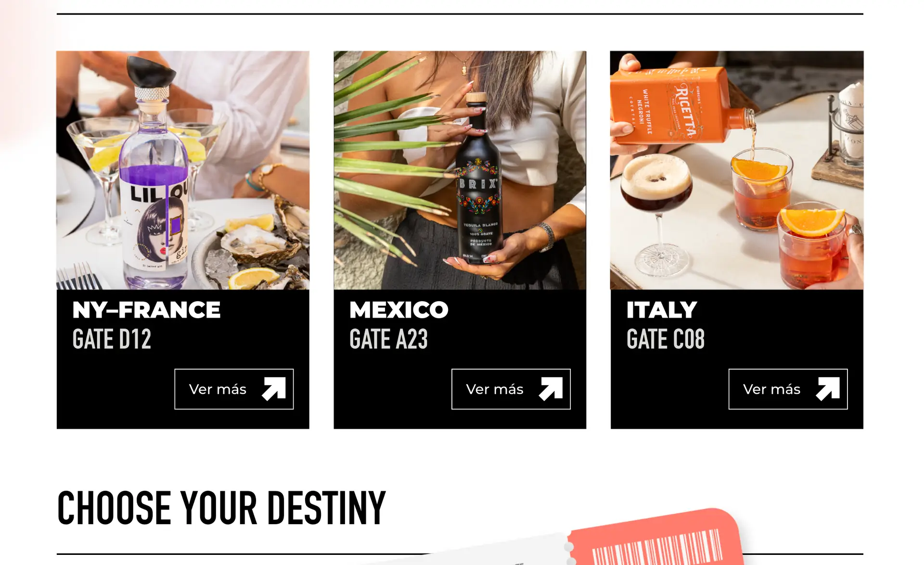The width and height of the screenshot is (924, 565).
Task: Click the GATE D12 label
Action: point(112,339)
